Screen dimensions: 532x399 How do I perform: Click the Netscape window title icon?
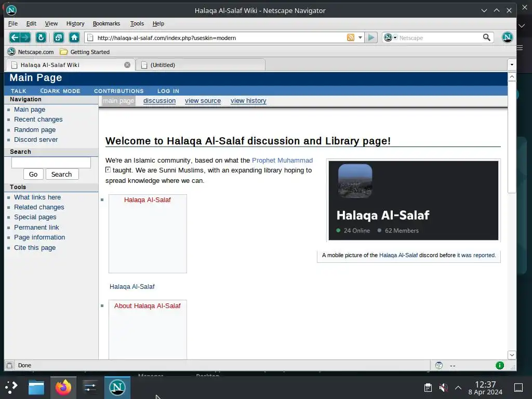[11, 10]
